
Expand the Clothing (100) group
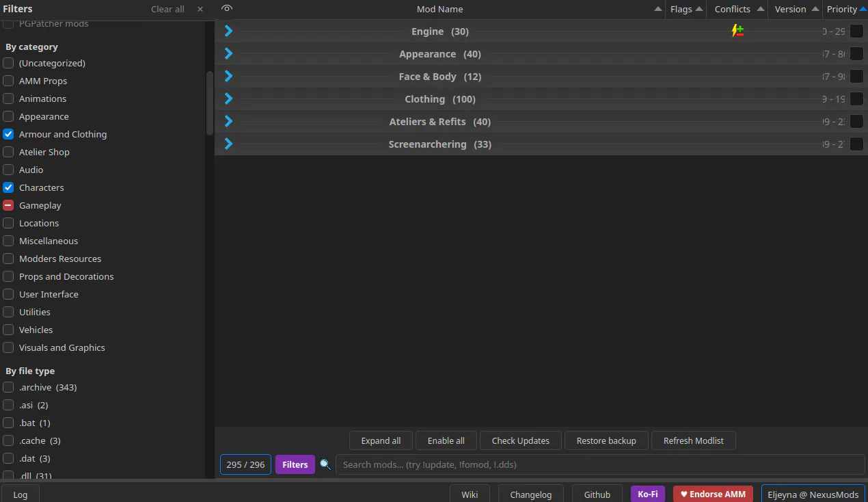click(228, 98)
